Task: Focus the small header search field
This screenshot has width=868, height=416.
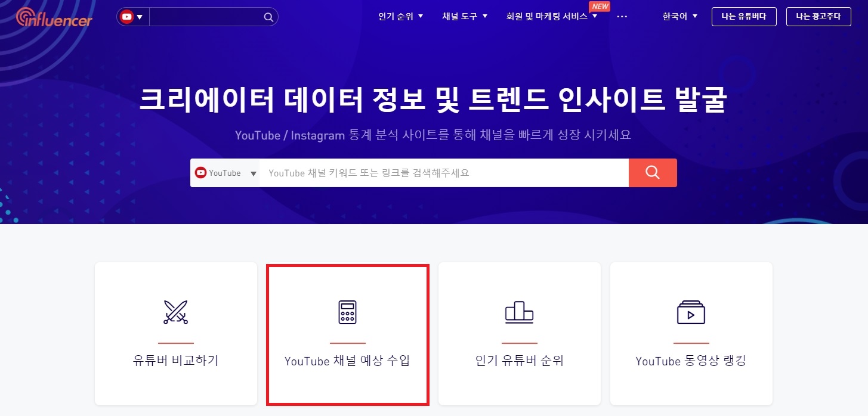Action: [x=205, y=17]
